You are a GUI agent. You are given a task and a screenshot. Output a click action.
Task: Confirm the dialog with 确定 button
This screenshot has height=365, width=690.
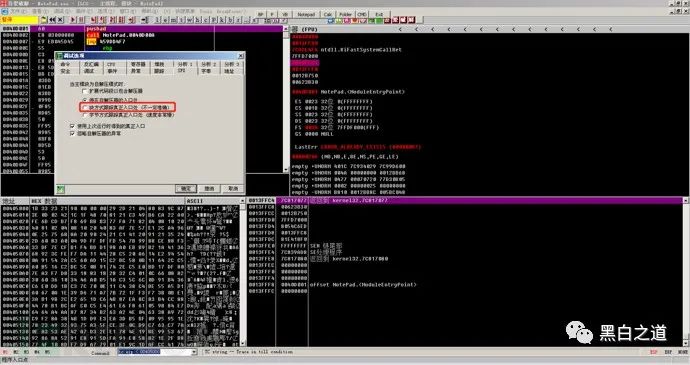(186, 188)
